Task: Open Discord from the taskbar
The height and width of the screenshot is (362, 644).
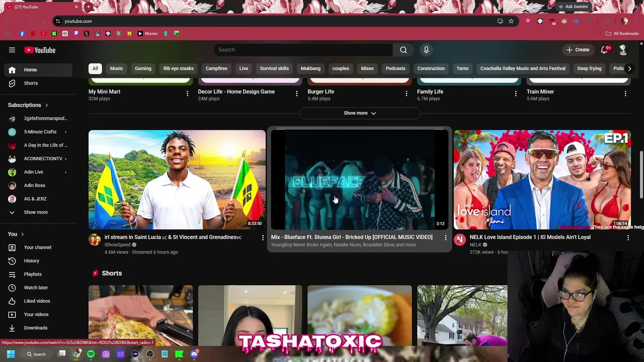Action: 194,354
